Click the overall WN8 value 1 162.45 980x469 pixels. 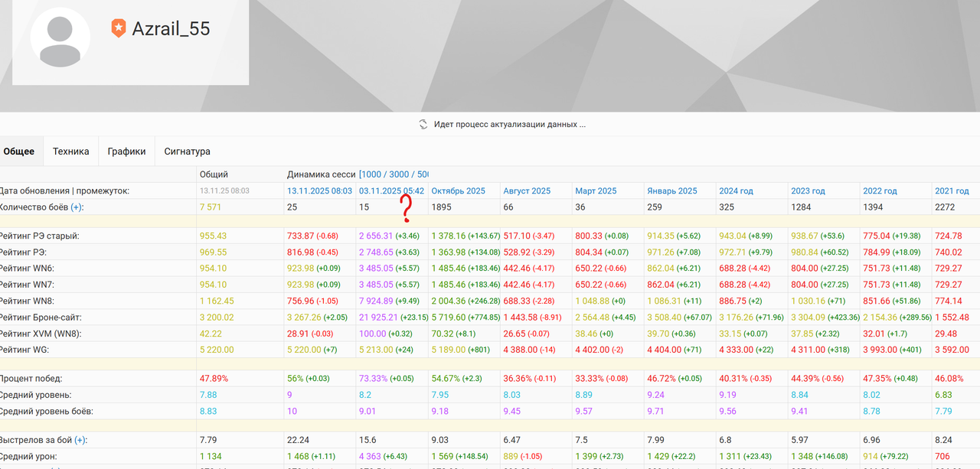coord(217,301)
